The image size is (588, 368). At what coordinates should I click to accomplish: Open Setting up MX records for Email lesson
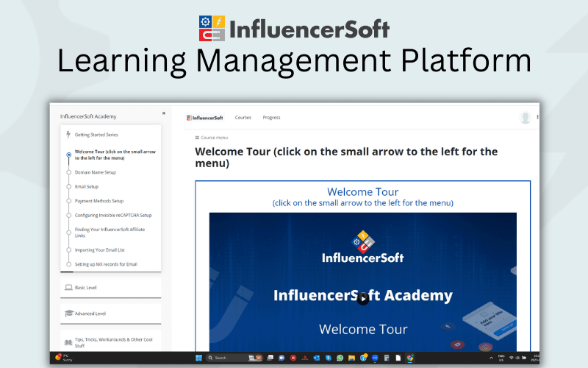pyautogui.click(x=106, y=264)
